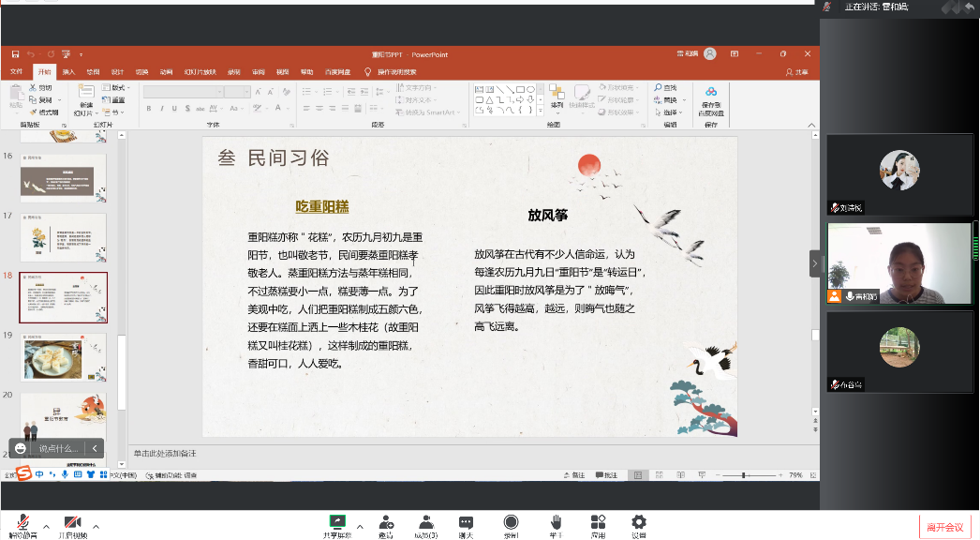This screenshot has width=980, height=540.
Task: Open the invite participants icon
Action: (386, 522)
